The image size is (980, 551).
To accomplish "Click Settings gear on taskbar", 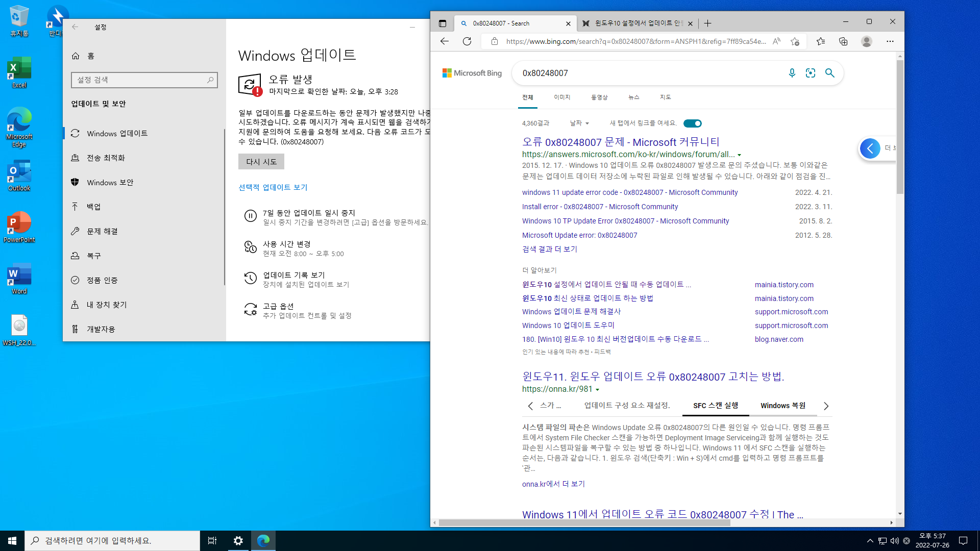I will point(238,541).
